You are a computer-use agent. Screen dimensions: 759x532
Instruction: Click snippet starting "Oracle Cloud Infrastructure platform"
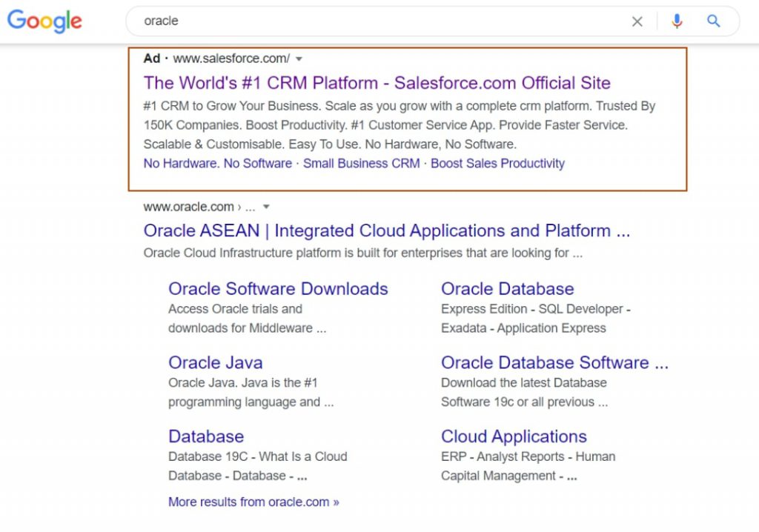[363, 253]
